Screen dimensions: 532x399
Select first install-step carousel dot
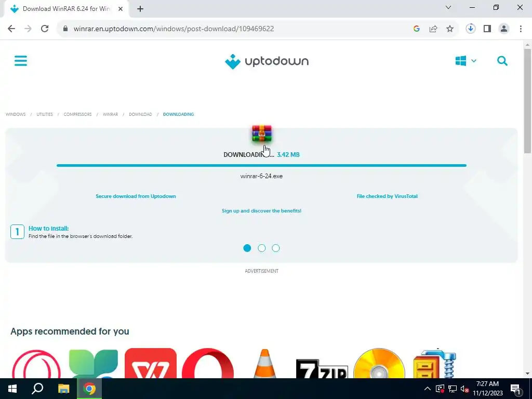coord(247,248)
